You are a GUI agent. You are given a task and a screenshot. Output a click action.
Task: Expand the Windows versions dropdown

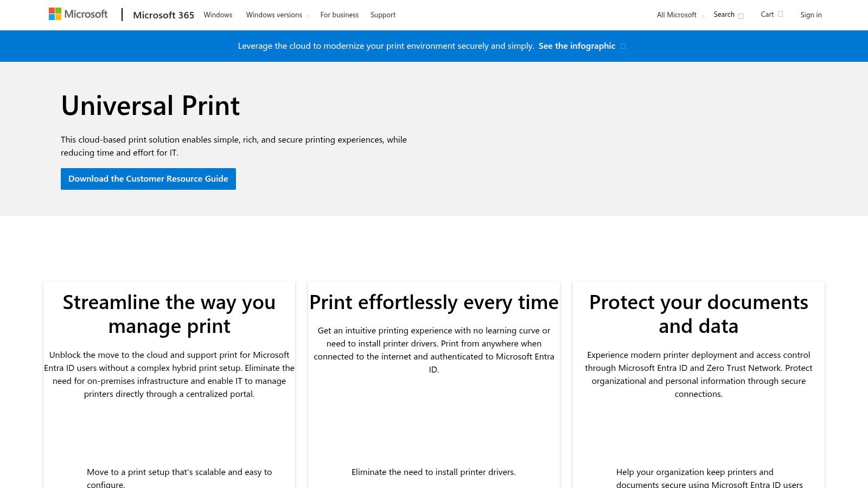pos(274,15)
